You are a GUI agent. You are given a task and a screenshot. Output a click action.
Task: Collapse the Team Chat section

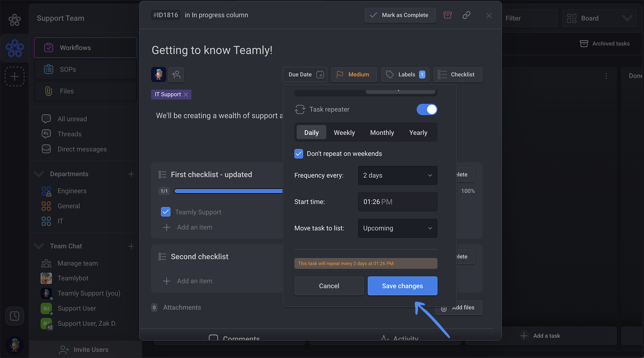click(39, 246)
